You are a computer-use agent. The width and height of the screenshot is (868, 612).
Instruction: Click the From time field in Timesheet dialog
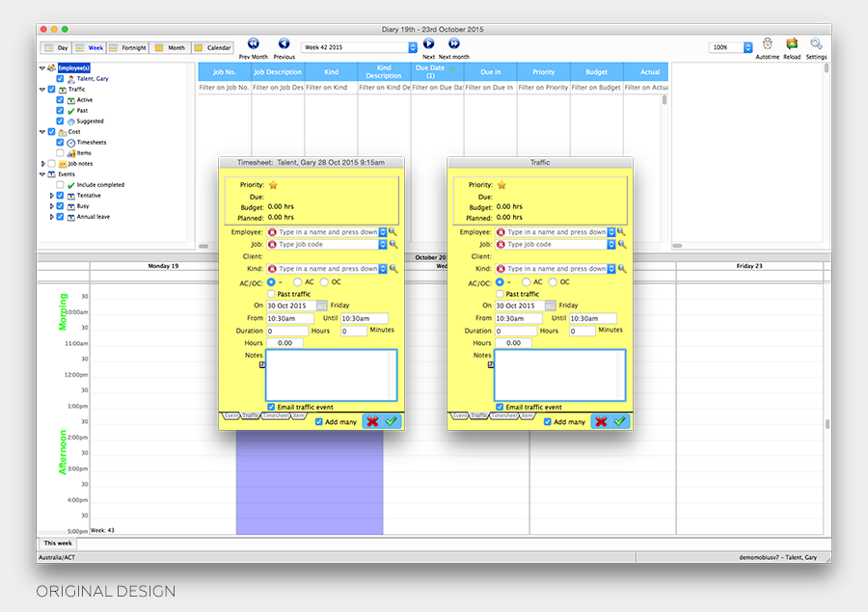pos(289,318)
